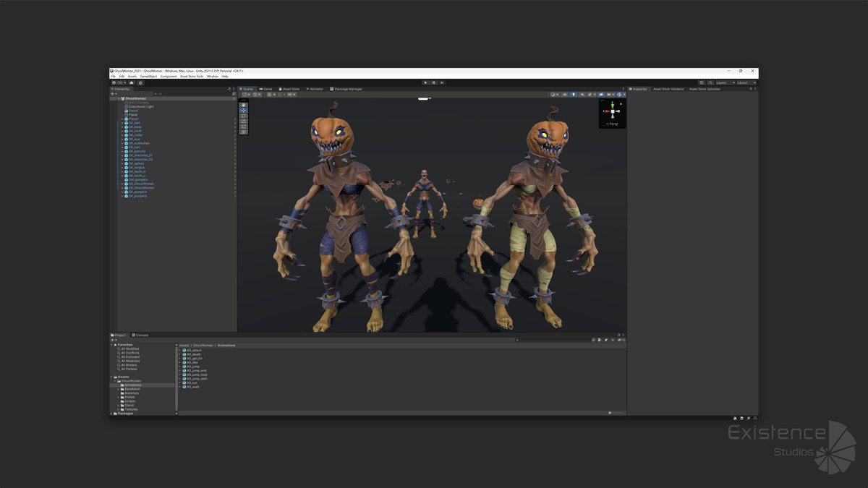Select the Move tool in the Scene overlay
The width and height of the screenshot is (868, 488).
tap(243, 110)
